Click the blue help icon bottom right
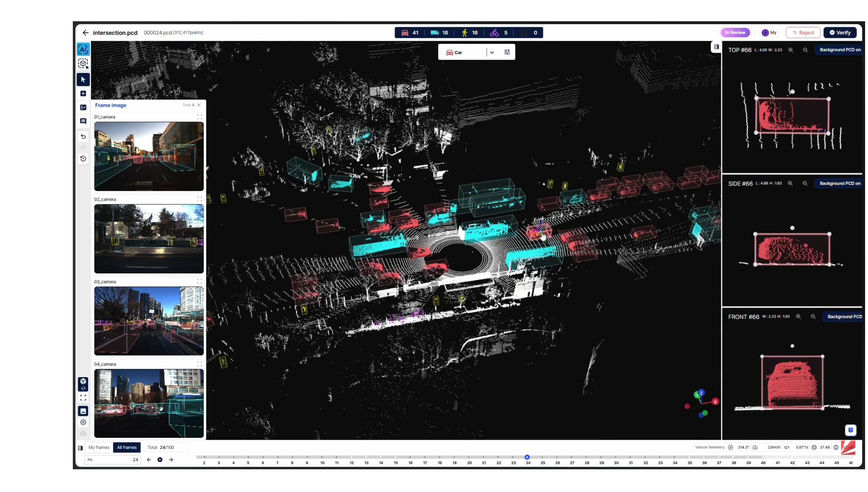The height and width of the screenshot is (492, 868). coord(851,430)
